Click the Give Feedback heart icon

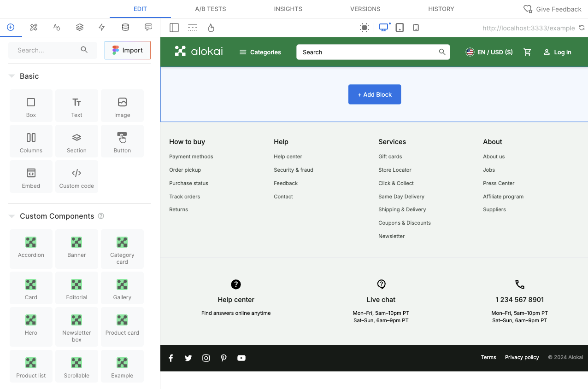click(528, 9)
